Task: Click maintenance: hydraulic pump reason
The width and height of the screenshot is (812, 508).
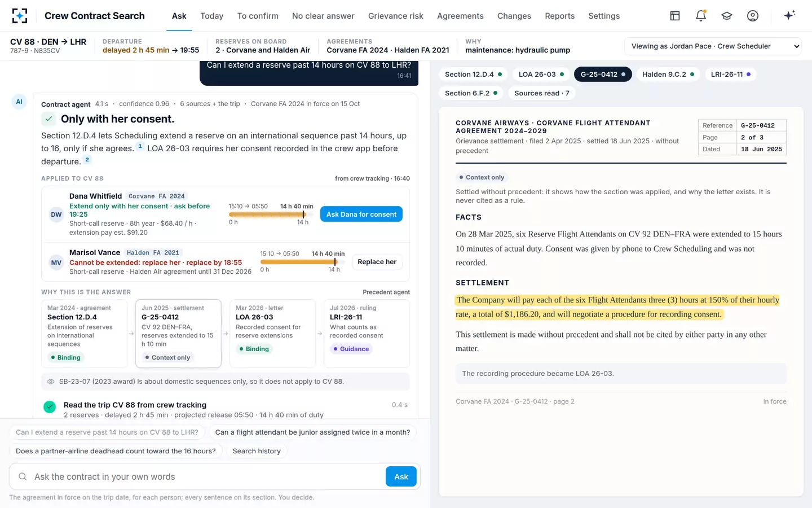Action: [x=518, y=50]
